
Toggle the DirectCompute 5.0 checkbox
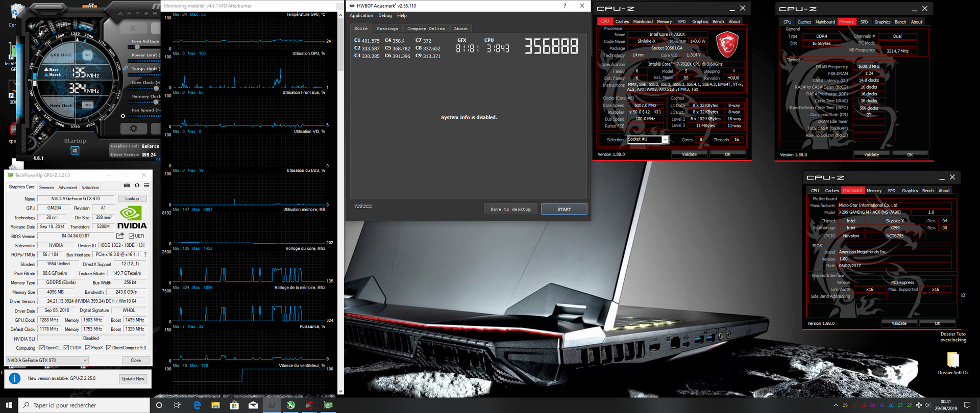(109, 348)
